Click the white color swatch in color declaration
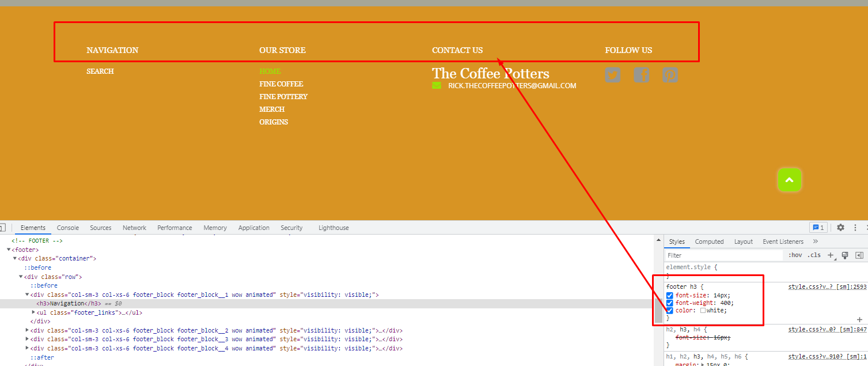The image size is (868, 366). pos(703,310)
